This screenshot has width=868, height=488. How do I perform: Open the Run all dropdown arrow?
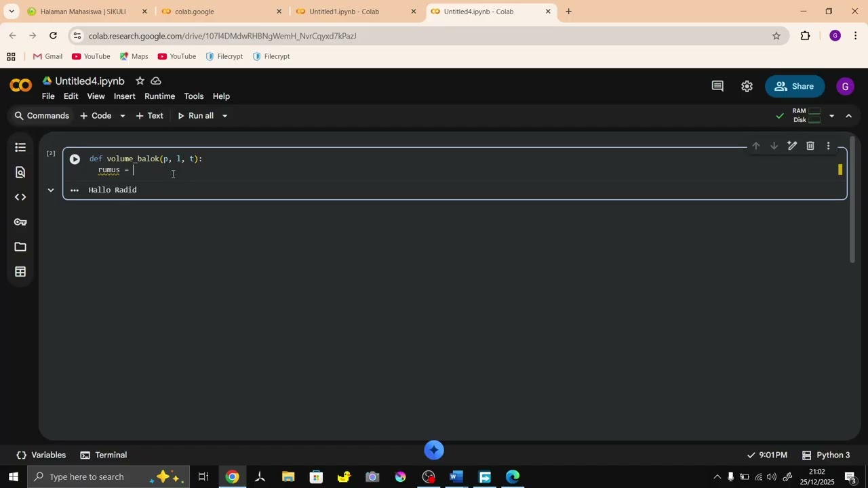tap(224, 116)
